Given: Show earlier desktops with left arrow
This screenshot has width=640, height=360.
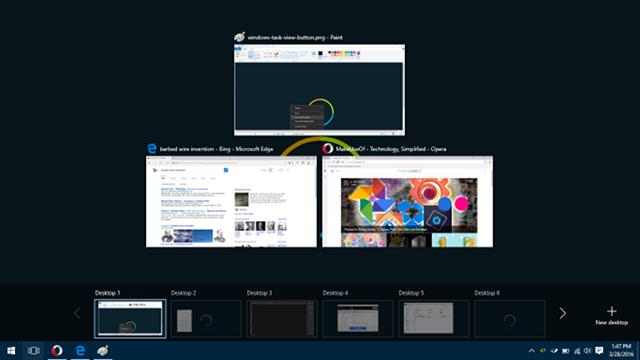Looking at the screenshot, I should (x=77, y=313).
